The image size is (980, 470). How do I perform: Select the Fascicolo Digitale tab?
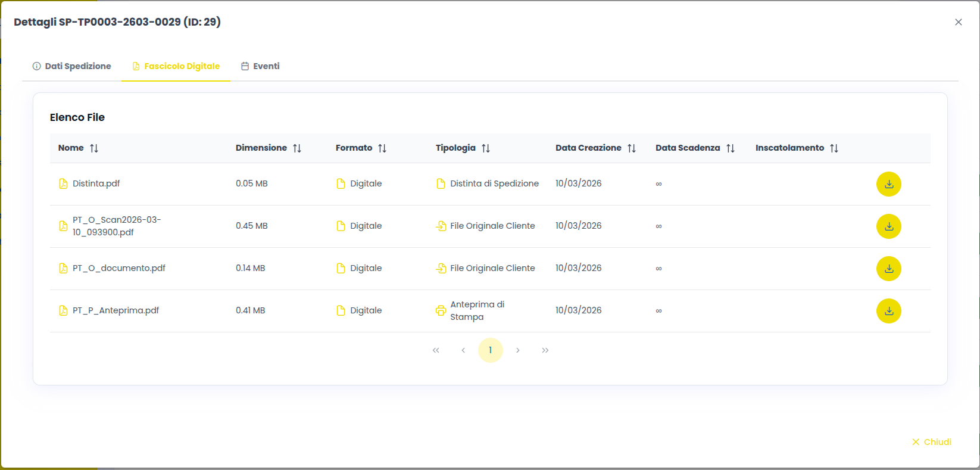click(176, 66)
